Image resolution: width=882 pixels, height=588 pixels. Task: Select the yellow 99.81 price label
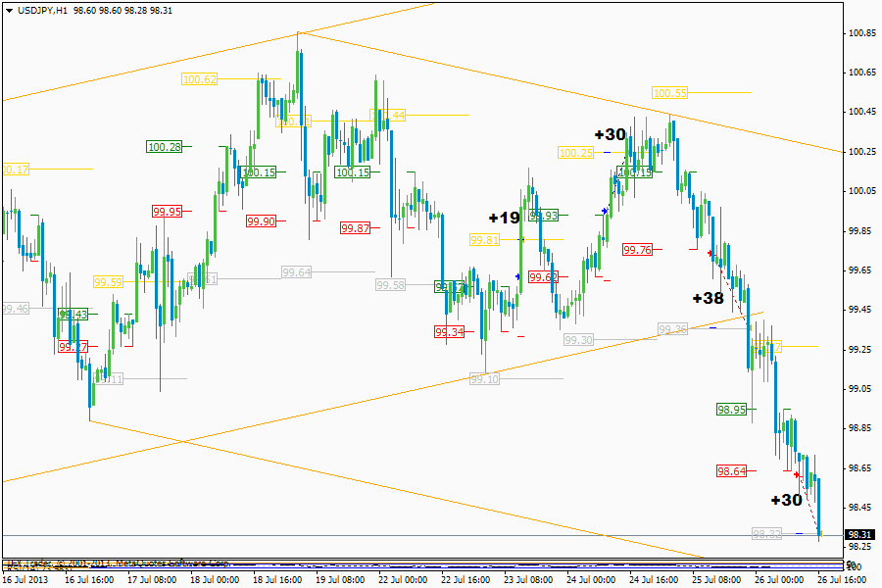(484, 240)
